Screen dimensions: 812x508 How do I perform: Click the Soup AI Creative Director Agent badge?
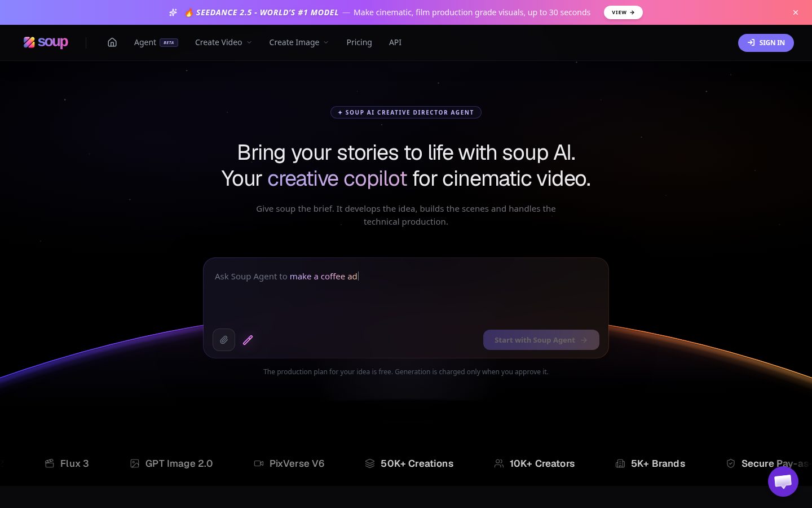point(406,112)
